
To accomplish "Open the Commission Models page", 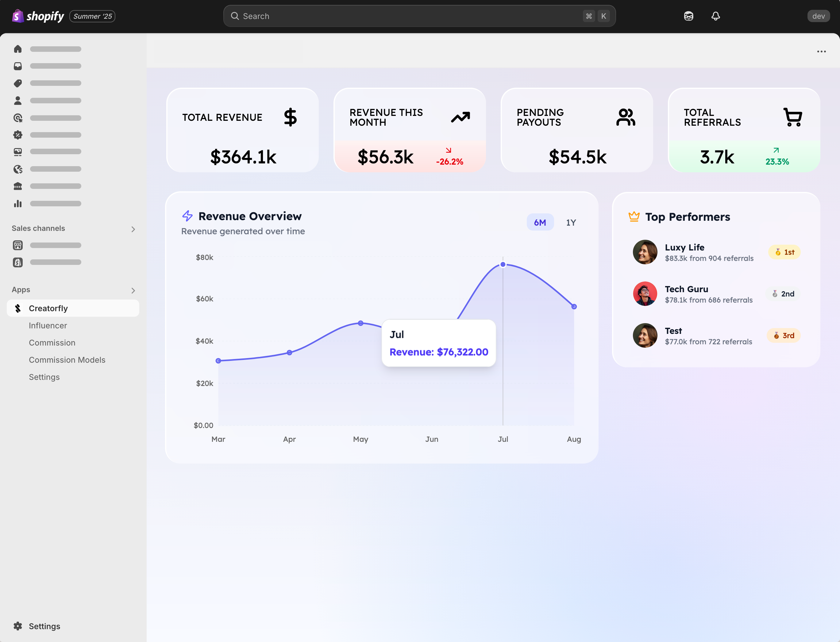I will [67, 360].
